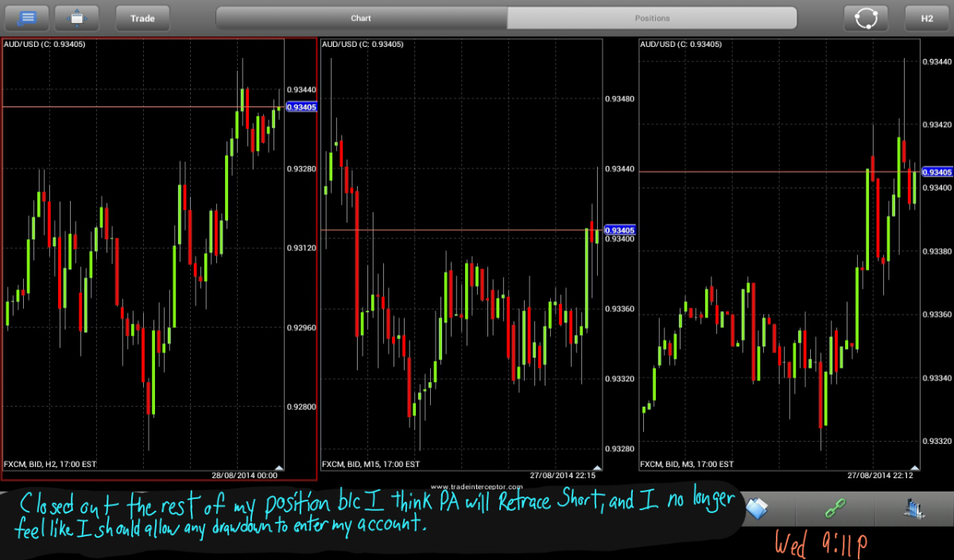
Task: Tap the chart layout arrows icon
Action: click(x=77, y=17)
